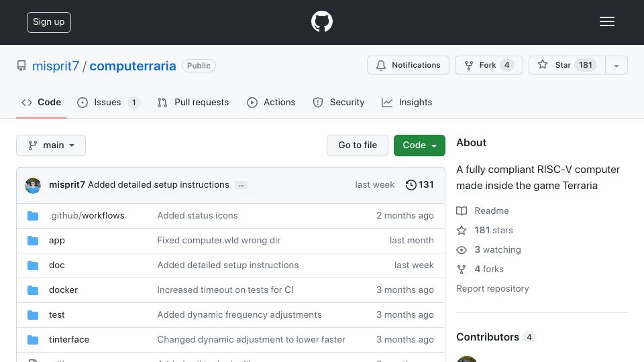Open the hamburger navigation menu
The width and height of the screenshot is (644, 362).
pos(606,21)
